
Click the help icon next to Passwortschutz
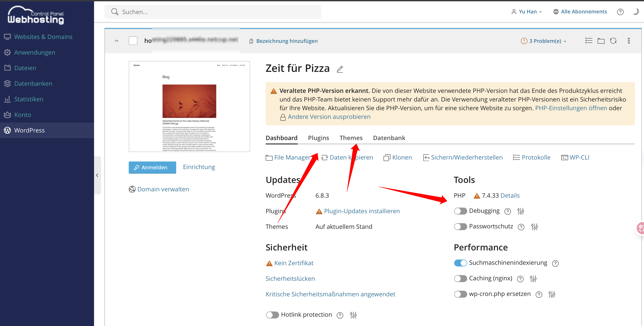coord(521,227)
